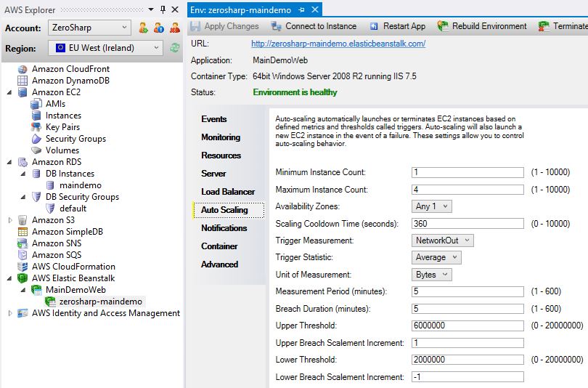Click the Maximum Instance Count field
Viewport: 588px width, 388px height.
pyautogui.click(x=467, y=190)
